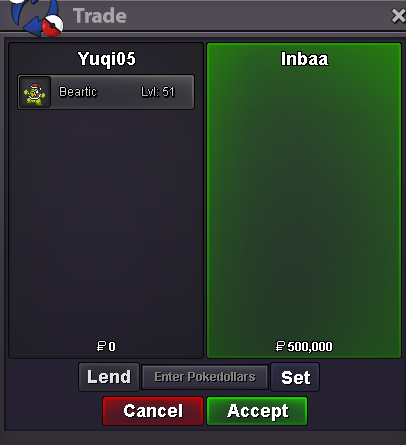The image size is (406, 445).
Task: Click the Trade window Pokeball arrows icon
Action: pyautogui.click(x=36, y=17)
